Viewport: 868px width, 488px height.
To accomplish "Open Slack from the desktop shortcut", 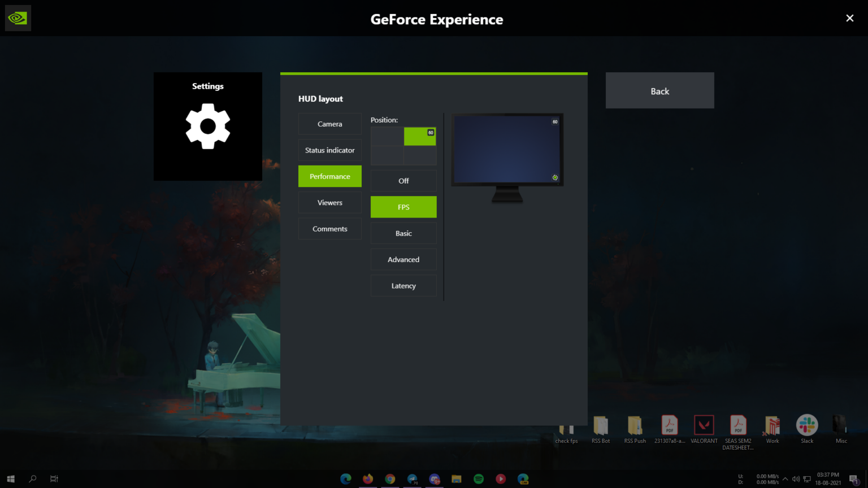I will 806,425.
